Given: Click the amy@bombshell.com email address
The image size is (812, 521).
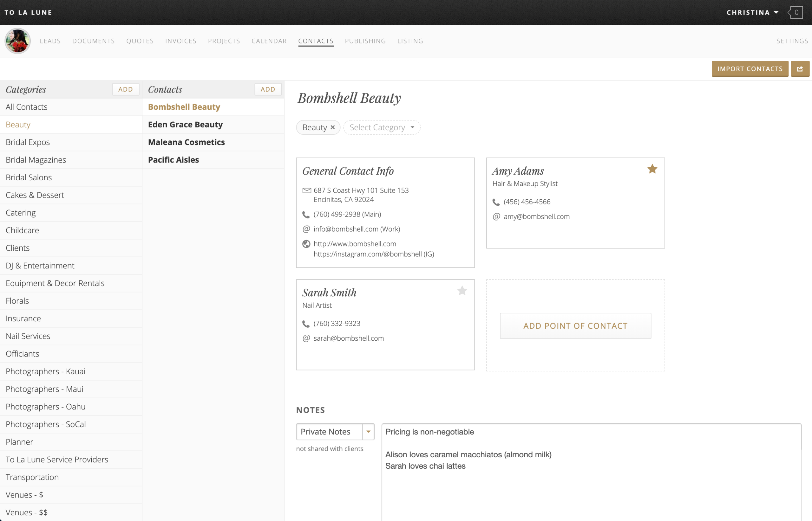Looking at the screenshot, I should pos(536,216).
